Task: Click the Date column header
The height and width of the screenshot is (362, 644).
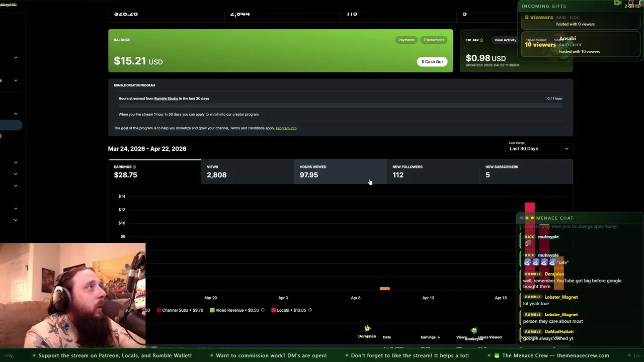Action: click(387, 337)
